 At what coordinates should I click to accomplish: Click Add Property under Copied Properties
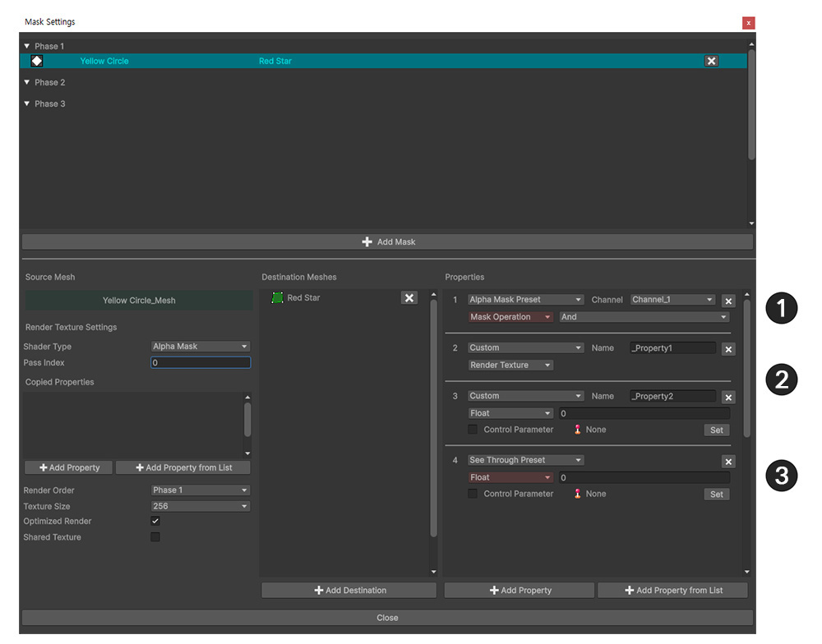coord(69,467)
